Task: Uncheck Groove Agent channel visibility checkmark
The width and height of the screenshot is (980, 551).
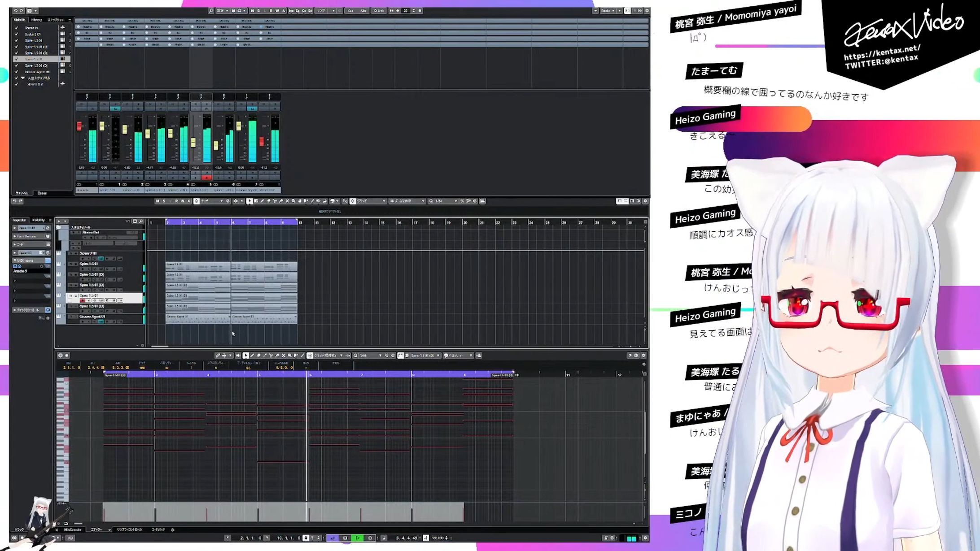Action: pos(17,72)
